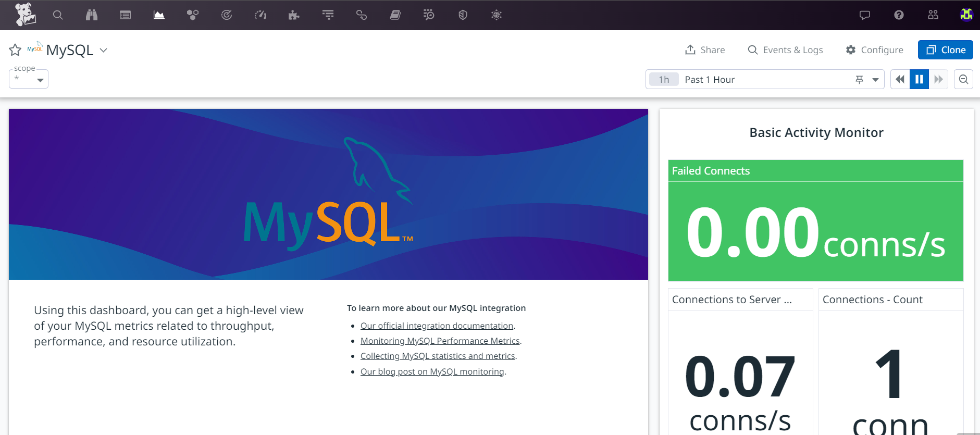This screenshot has height=435, width=980.
Task: Open the Monitors target icon
Action: click(227, 15)
